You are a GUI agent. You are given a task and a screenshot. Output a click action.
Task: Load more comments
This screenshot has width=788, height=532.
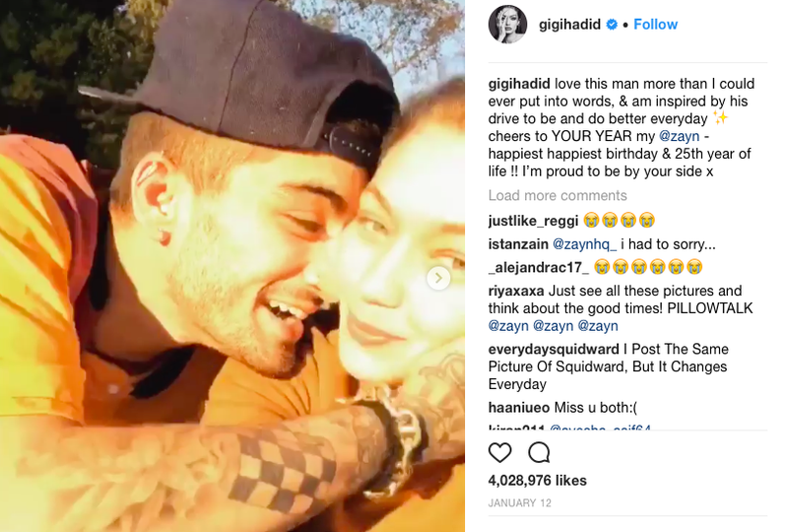(558, 196)
